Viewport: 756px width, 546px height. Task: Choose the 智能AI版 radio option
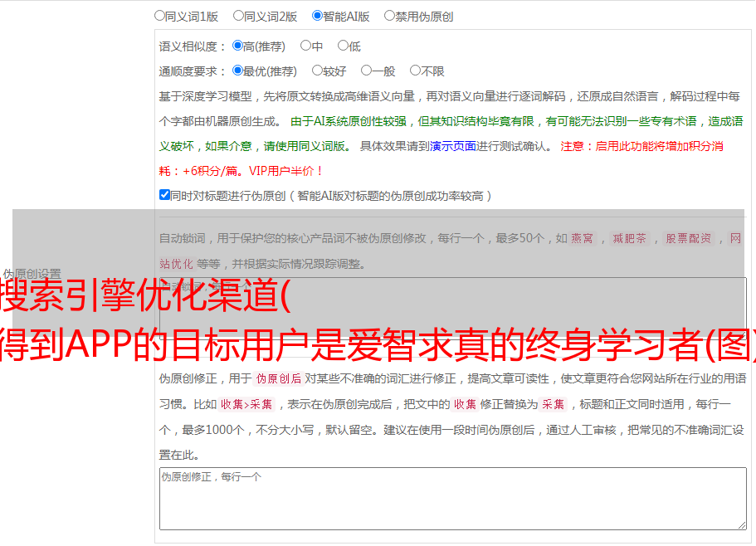pos(317,16)
